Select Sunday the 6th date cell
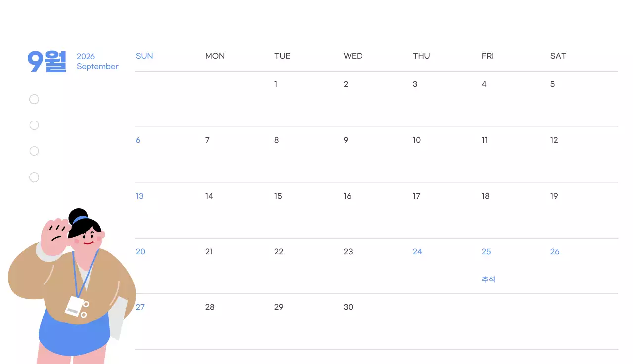The image size is (633, 364). click(x=138, y=140)
